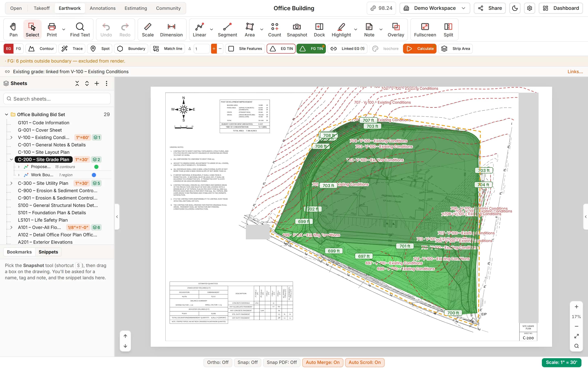588x368 pixels.
Task: Open the Annotations tab
Action: point(102,8)
